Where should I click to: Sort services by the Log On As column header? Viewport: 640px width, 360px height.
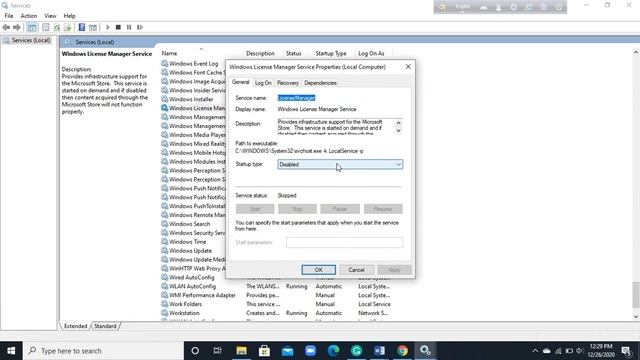coord(371,53)
